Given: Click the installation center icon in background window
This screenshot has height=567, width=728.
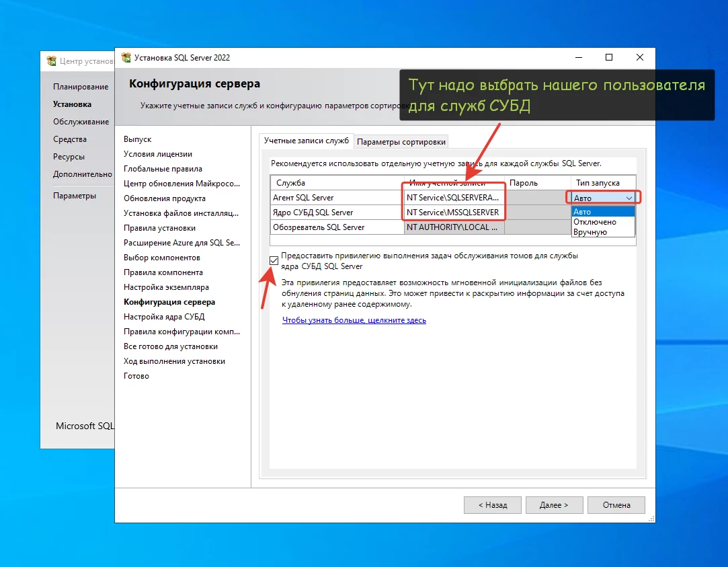Looking at the screenshot, I should tap(51, 61).
